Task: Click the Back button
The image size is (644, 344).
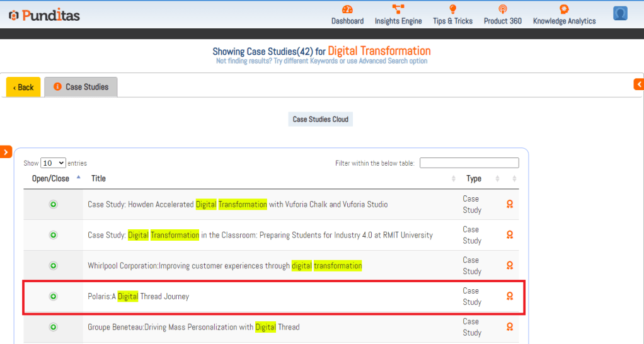Action: tap(23, 88)
